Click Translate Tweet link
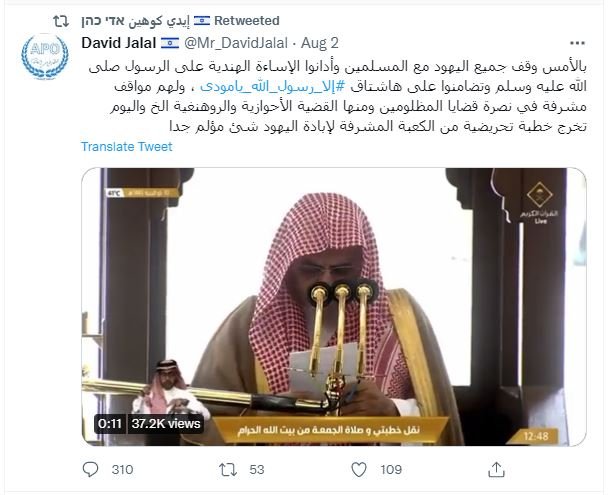 (x=127, y=147)
